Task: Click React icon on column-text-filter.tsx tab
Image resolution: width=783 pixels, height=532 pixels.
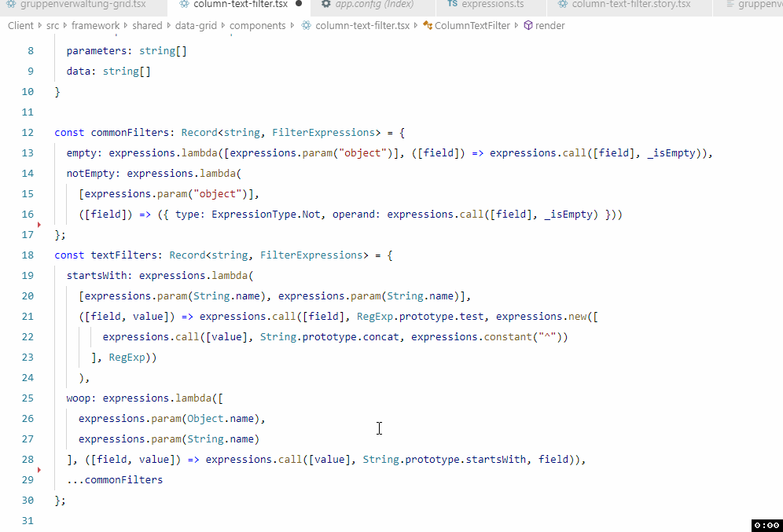Action: [184, 4]
